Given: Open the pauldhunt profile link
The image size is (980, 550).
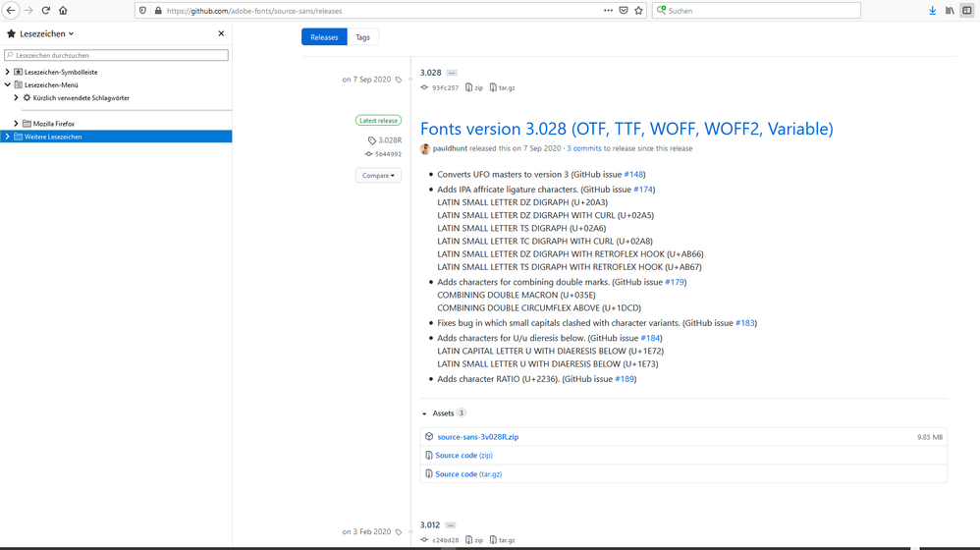Looking at the screenshot, I should [x=450, y=148].
